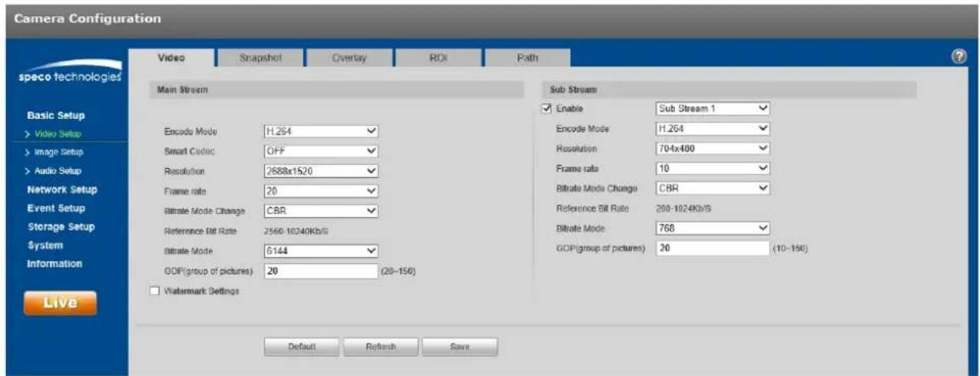Viewport: 980px width, 376px height.
Task: Open Main Stream Encode Mode dropdown
Action: (x=322, y=131)
